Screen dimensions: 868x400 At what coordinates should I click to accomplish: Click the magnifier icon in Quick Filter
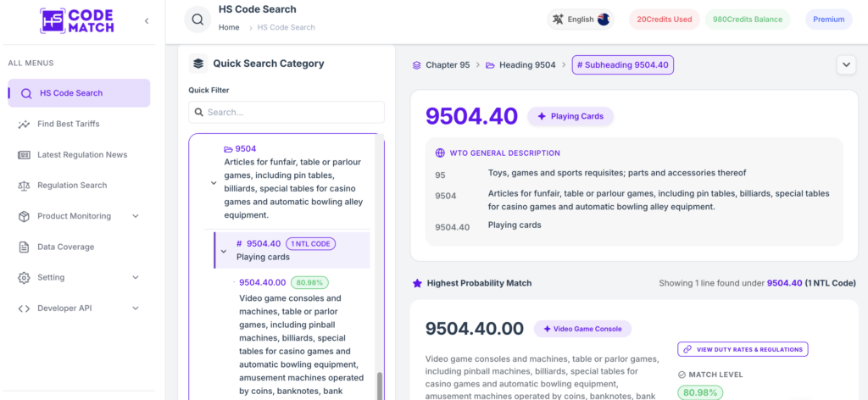pyautogui.click(x=199, y=113)
